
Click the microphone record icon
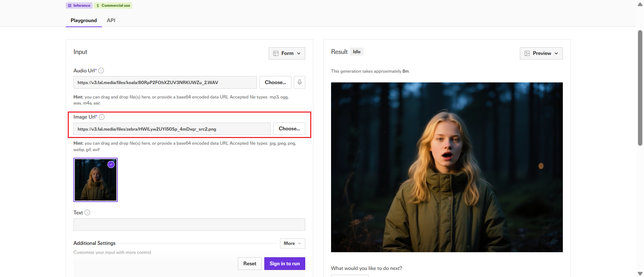[300, 82]
